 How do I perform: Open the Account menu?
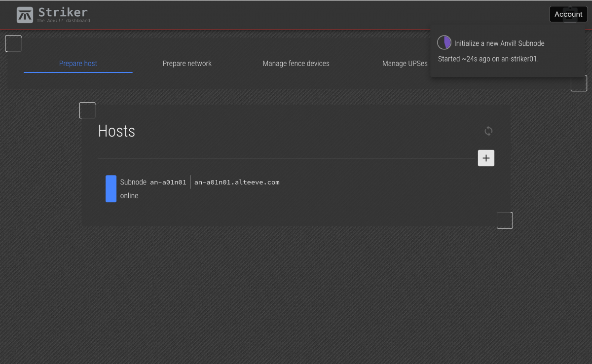[x=568, y=14]
